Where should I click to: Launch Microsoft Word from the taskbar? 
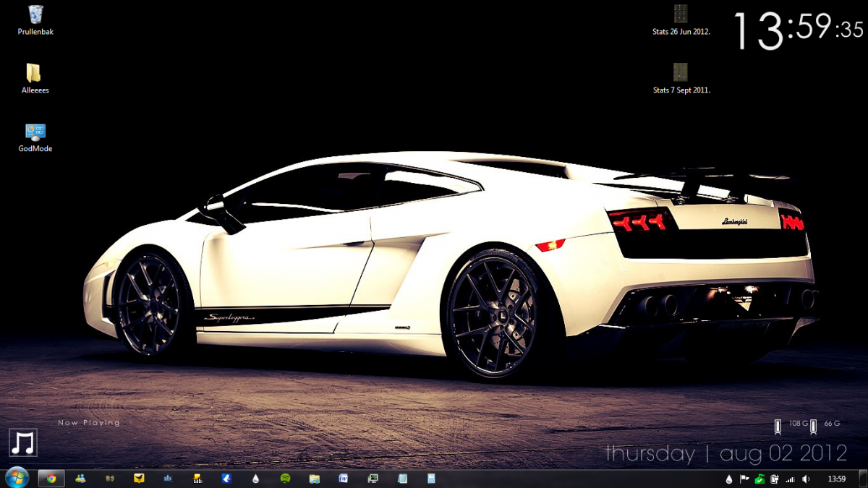(x=344, y=479)
